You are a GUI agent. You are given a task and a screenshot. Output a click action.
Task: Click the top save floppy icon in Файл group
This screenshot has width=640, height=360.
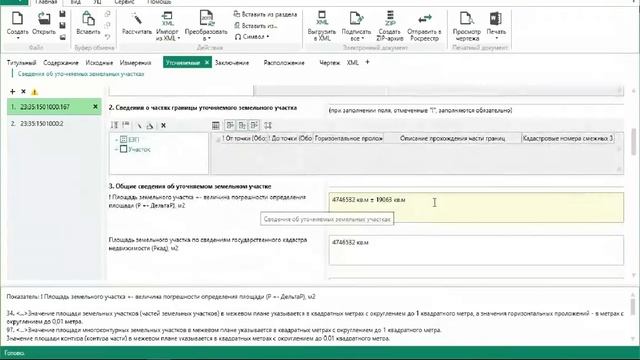(62, 14)
